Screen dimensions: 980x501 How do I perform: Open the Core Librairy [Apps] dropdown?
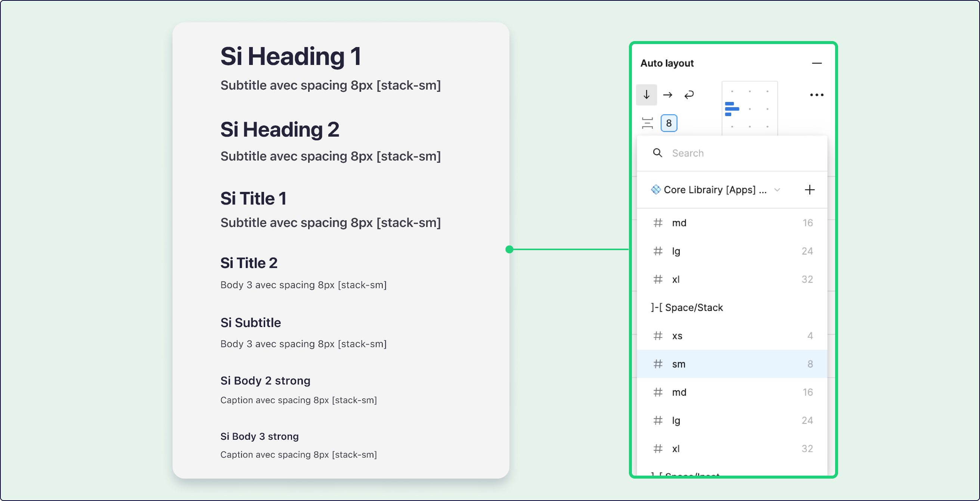[x=716, y=189]
